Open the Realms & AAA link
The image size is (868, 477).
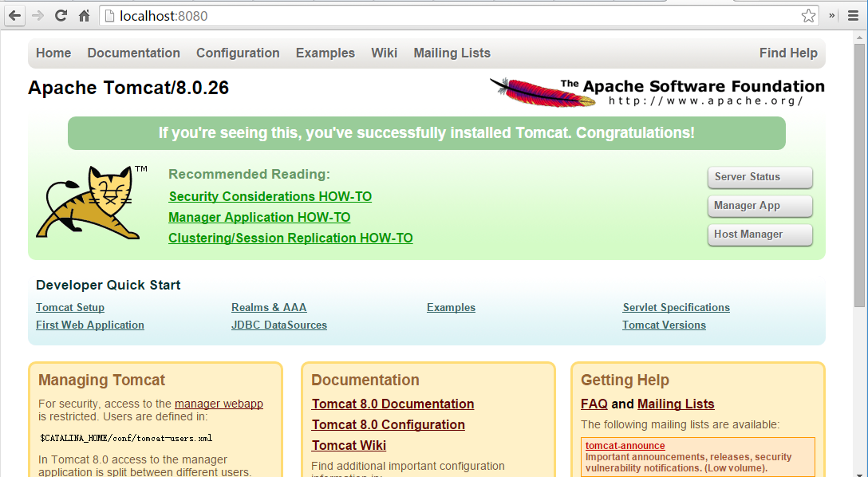tap(269, 308)
